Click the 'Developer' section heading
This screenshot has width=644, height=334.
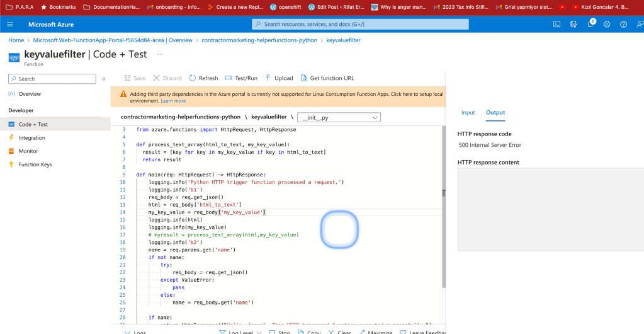click(21, 111)
